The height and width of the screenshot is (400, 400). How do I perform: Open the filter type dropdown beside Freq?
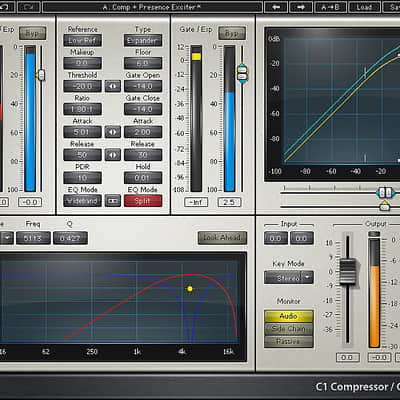(x=7, y=238)
